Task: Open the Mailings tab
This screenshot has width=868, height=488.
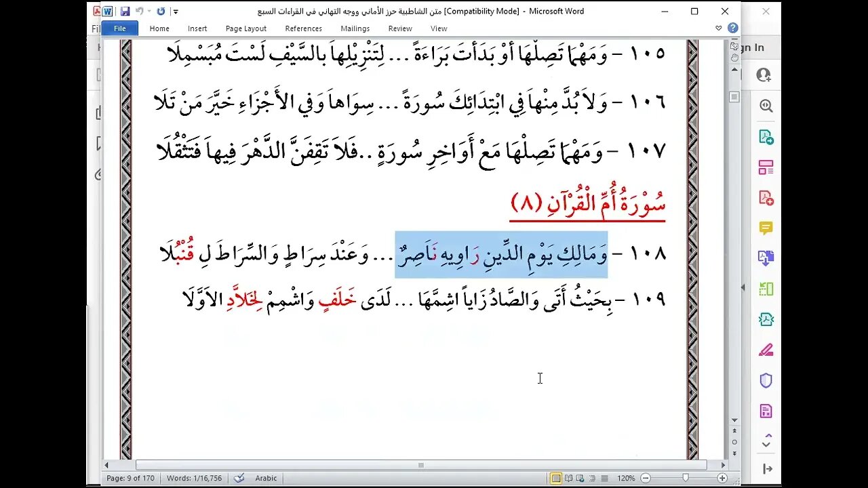Action: click(x=355, y=28)
